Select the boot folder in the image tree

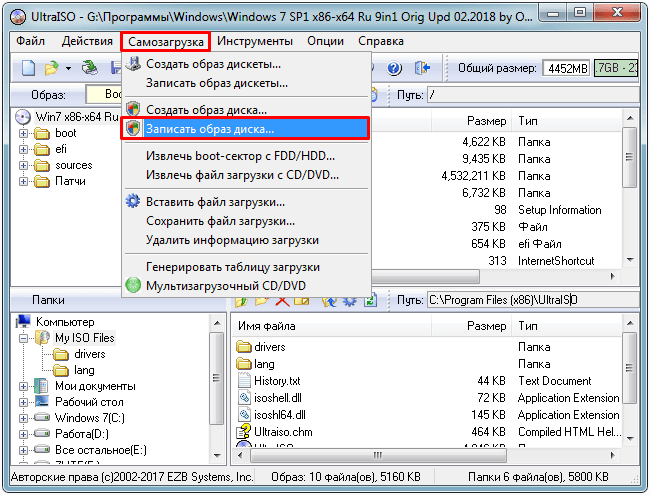pos(65,133)
